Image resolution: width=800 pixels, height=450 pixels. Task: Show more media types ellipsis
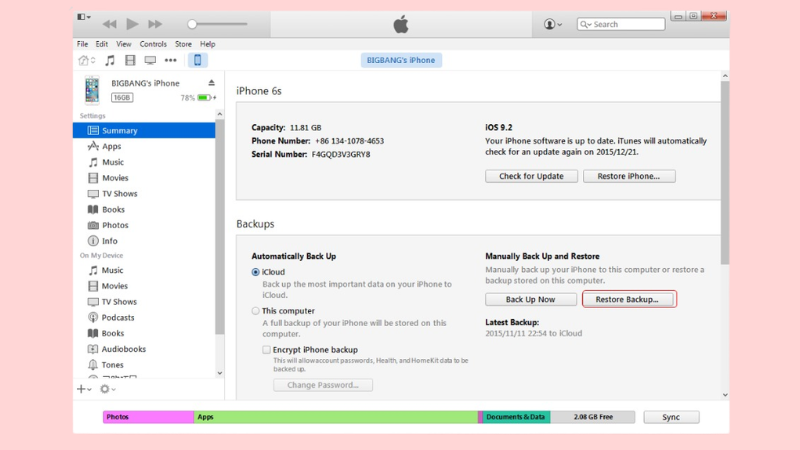click(170, 60)
